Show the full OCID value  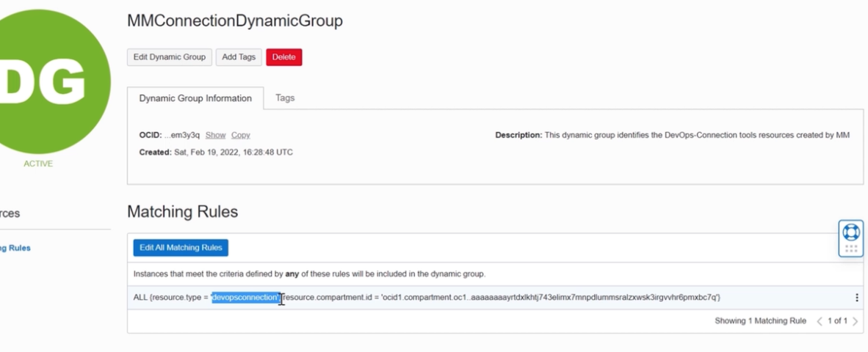tap(215, 135)
